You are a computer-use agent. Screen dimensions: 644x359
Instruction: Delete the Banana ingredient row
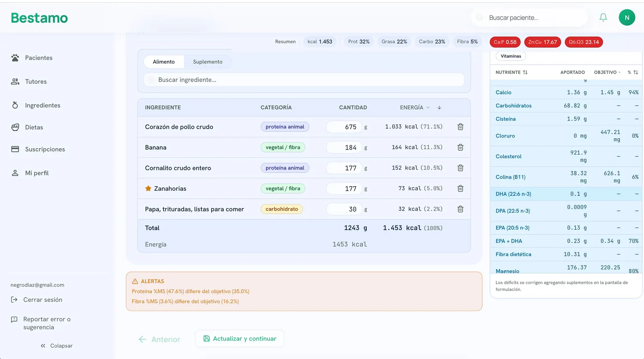point(460,147)
